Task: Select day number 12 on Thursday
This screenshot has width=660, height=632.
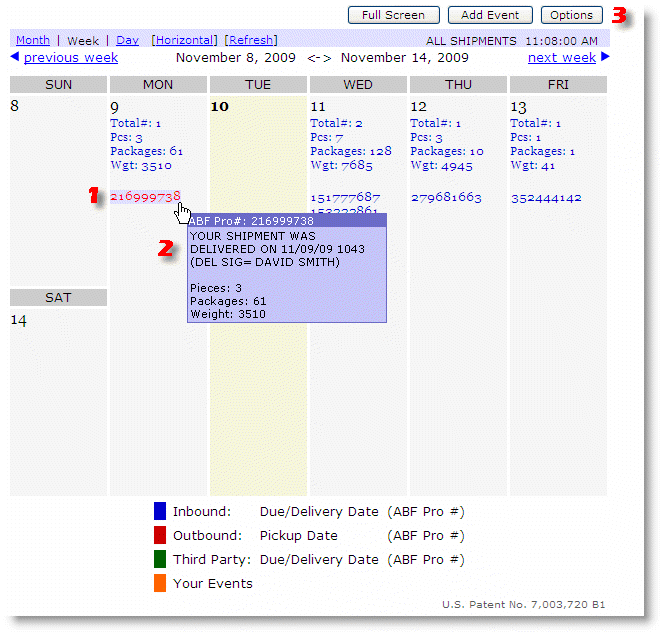Action: [419, 107]
